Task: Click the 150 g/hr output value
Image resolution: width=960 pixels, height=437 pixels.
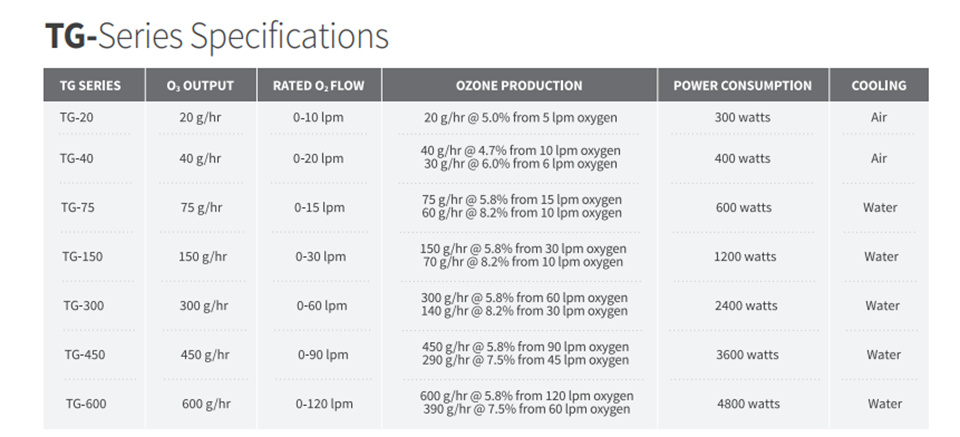Action: (x=203, y=256)
